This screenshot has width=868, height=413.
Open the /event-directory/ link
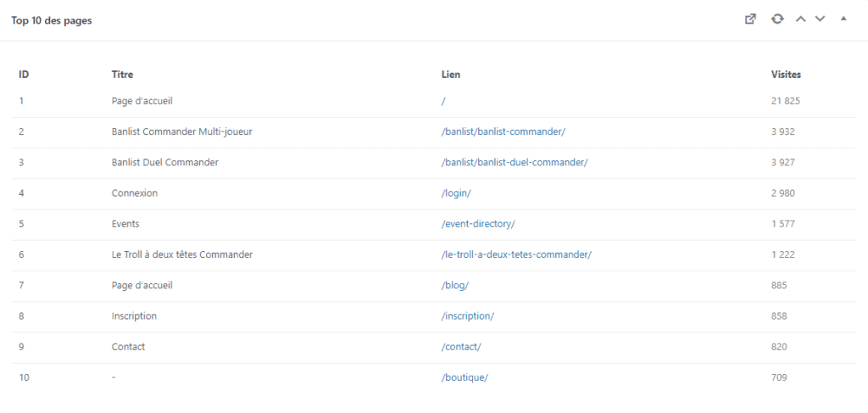pyautogui.click(x=478, y=224)
